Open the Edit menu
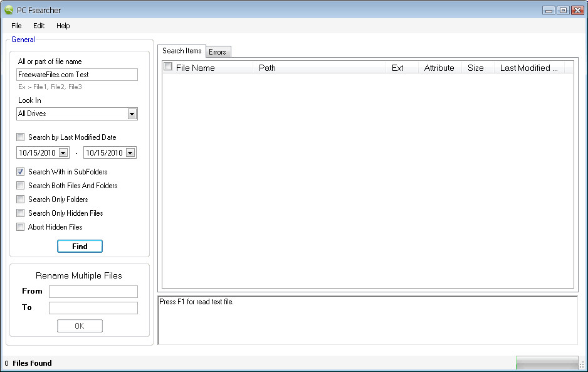 pos(39,26)
